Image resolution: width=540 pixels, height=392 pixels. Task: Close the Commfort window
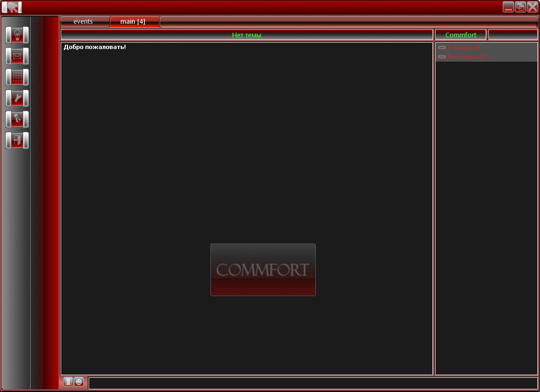pyautogui.click(x=532, y=7)
